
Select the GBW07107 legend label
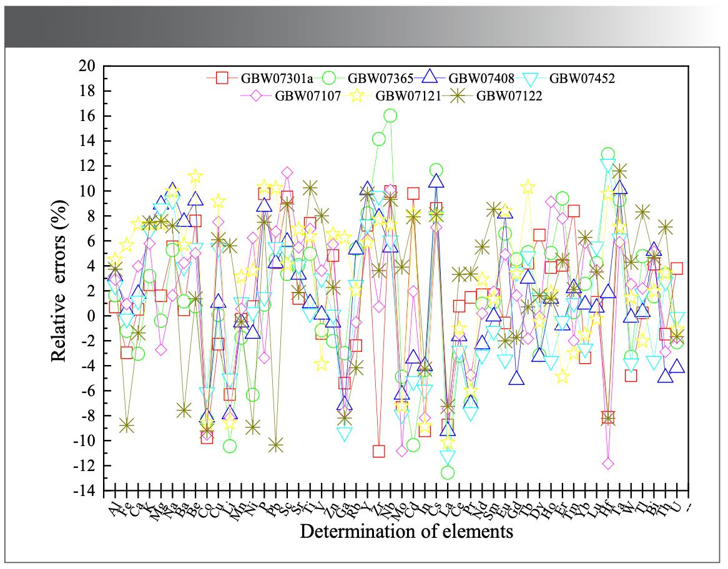[x=308, y=96]
